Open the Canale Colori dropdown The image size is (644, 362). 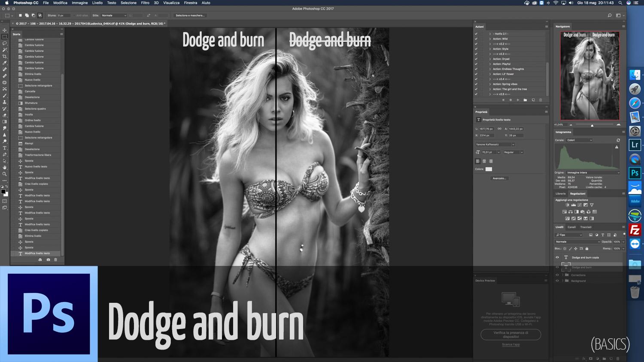click(579, 140)
